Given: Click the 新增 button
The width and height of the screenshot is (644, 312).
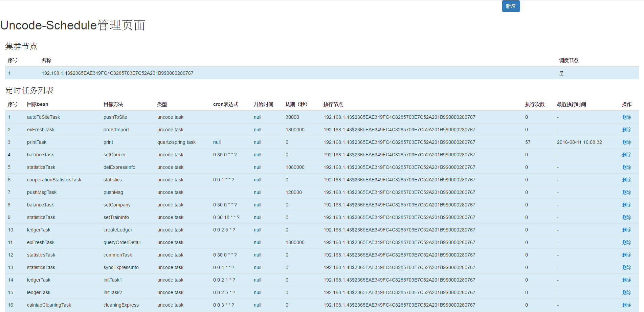Looking at the screenshot, I should 510,6.
